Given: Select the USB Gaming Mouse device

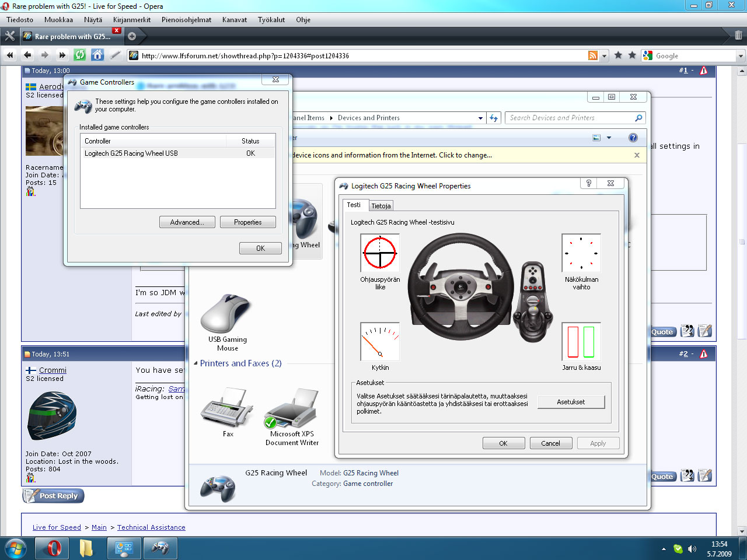Looking at the screenshot, I should [x=227, y=323].
